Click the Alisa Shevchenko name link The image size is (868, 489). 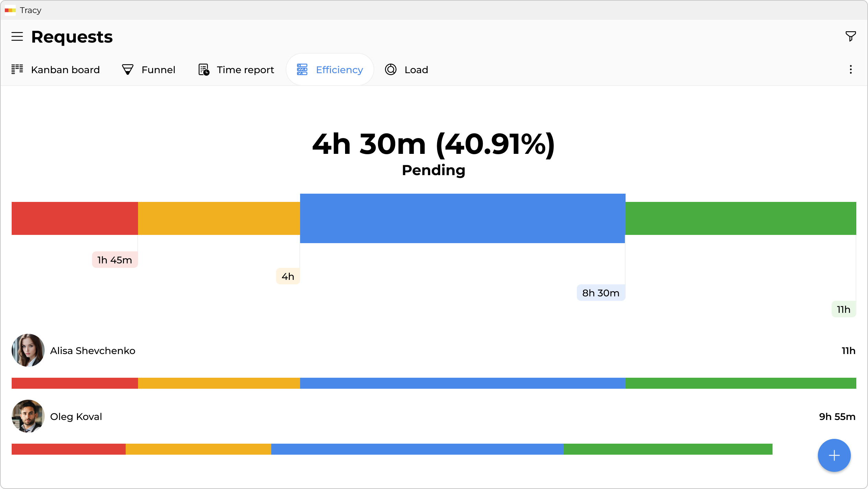[93, 351]
